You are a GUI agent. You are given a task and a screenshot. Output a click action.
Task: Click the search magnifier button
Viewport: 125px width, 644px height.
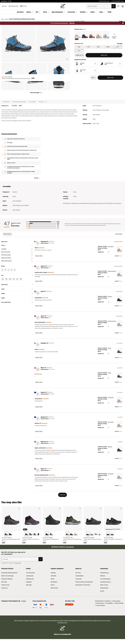click(114, 6)
